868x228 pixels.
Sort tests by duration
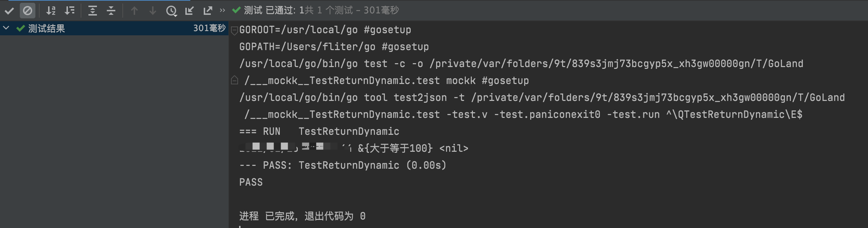(x=69, y=11)
